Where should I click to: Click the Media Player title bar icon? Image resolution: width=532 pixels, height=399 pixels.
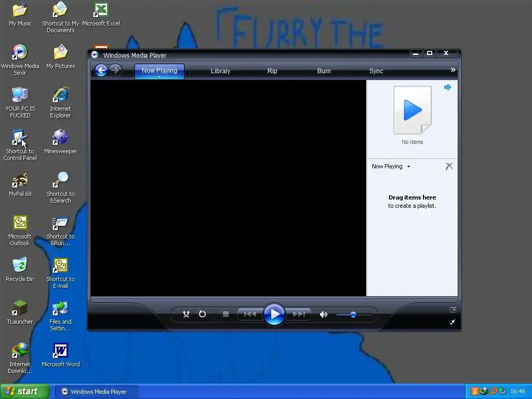click(95, 55)
